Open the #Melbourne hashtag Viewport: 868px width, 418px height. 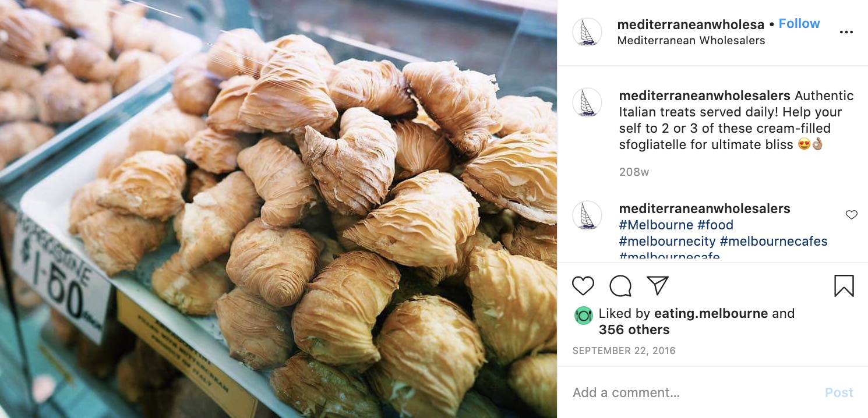[x=656, y=225]
